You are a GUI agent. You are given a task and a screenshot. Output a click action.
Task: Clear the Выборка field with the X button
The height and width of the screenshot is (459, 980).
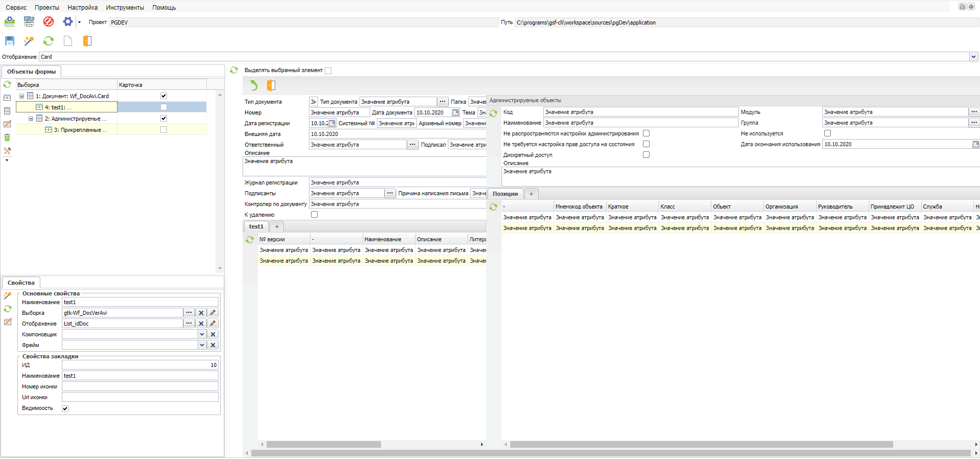pyautogui.click(x=201, y=313)
